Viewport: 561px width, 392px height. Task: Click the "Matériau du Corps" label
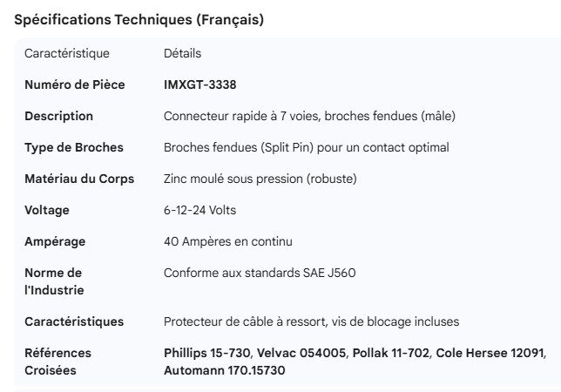click(x=79, y=179)
